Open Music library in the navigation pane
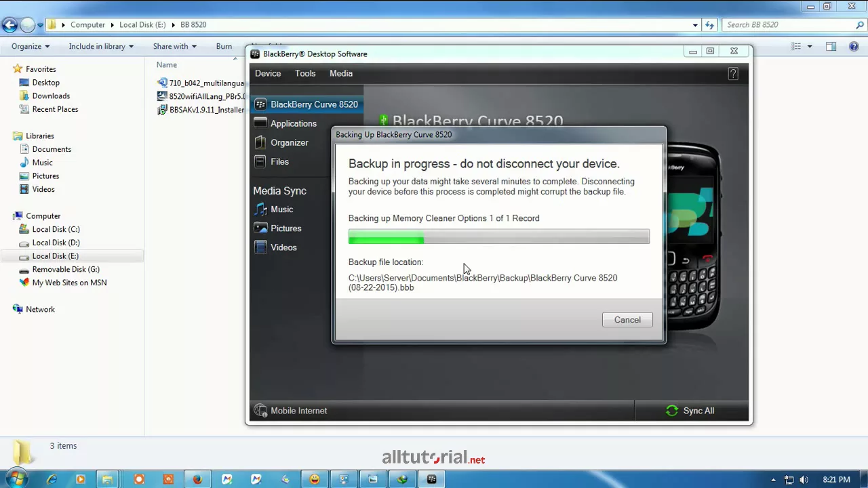The image size is (868, 488). [42, 163]
